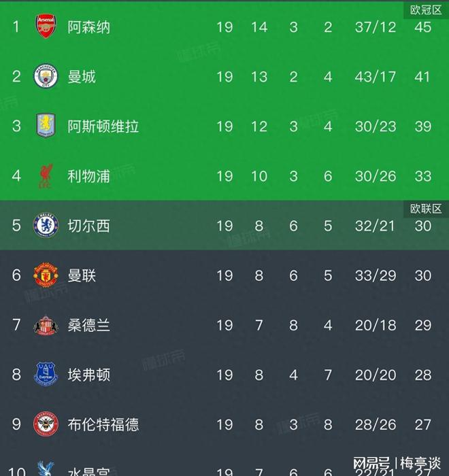
Task: Tap the Crystal Palace crest
Action: pos(46,470)
